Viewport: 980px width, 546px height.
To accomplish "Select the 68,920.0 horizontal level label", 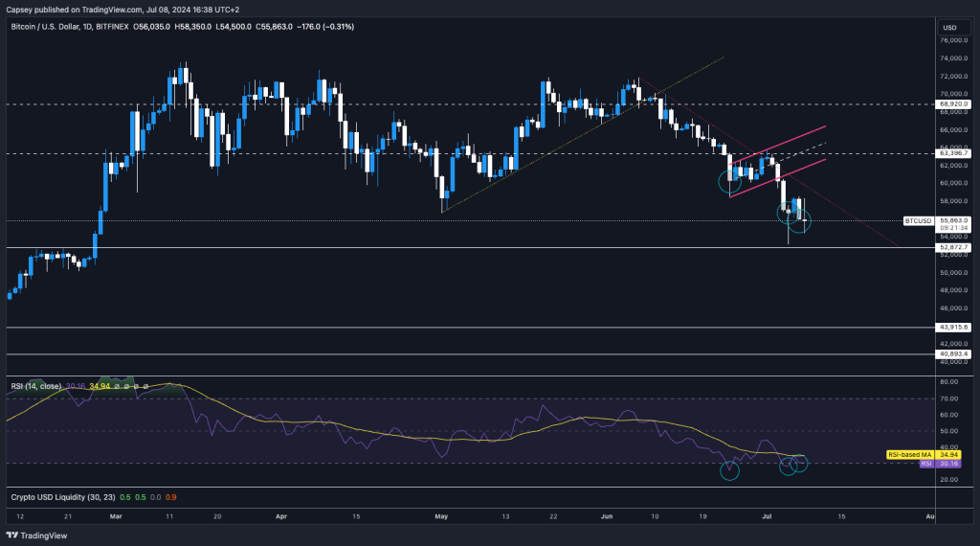I will 955,103.
